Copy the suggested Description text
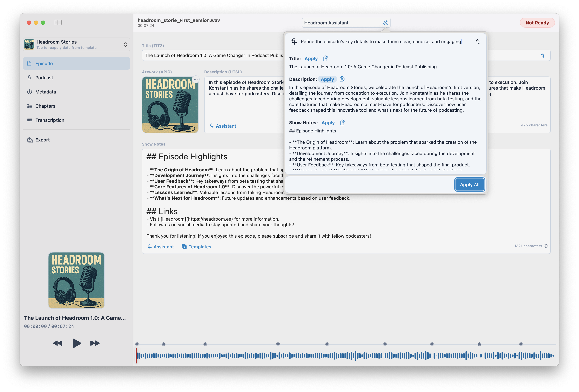Screen dimensions: 579x392 click(x=342, y=79)
